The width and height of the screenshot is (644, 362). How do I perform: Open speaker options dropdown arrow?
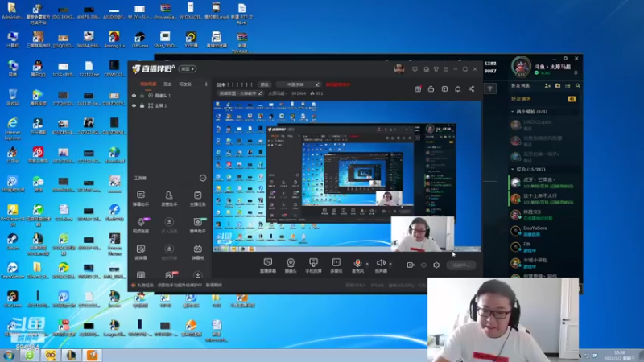point(390,264)
